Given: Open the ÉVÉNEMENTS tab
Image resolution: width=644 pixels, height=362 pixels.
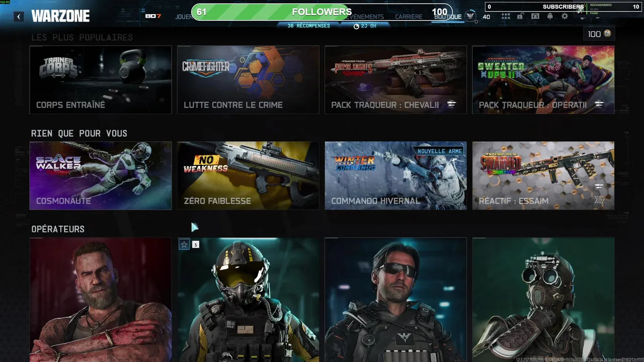Looking at the screenshot, I should [x=366, y=17].
